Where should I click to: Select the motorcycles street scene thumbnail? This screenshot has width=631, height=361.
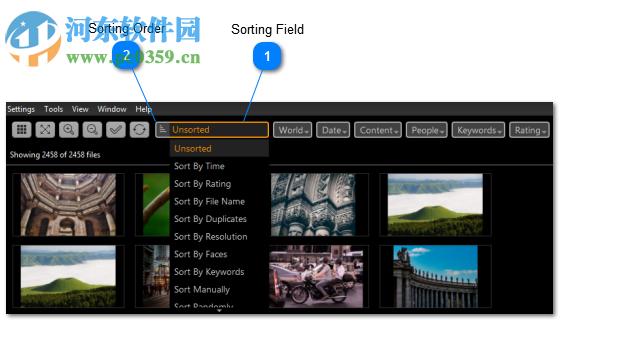coord(316,276)
